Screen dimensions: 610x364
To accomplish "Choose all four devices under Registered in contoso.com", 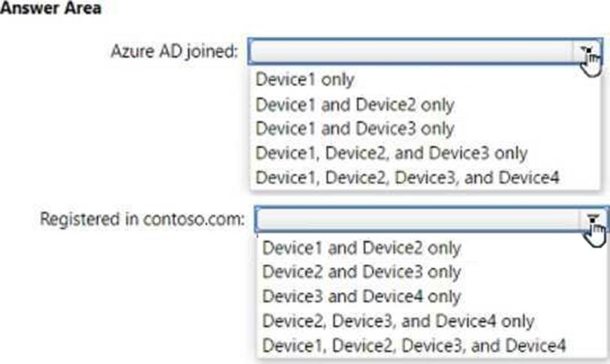I will [x=414, y=346].
